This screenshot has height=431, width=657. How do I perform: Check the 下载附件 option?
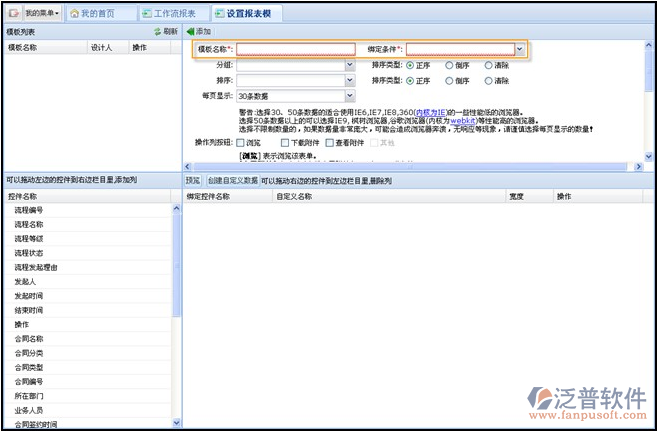pos(285,143)
